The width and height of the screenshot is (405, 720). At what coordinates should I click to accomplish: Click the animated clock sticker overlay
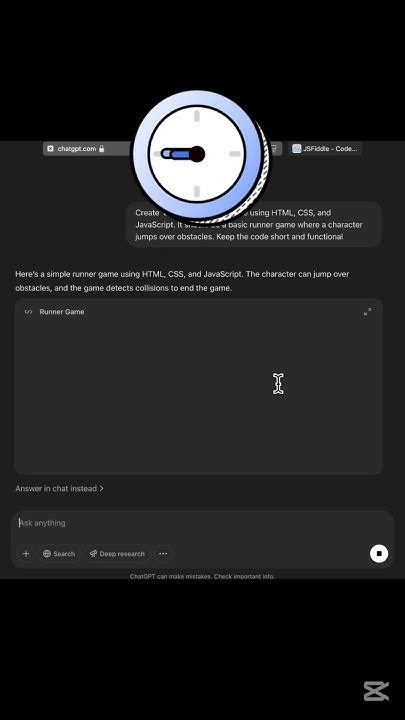click(x=199, y=155)
